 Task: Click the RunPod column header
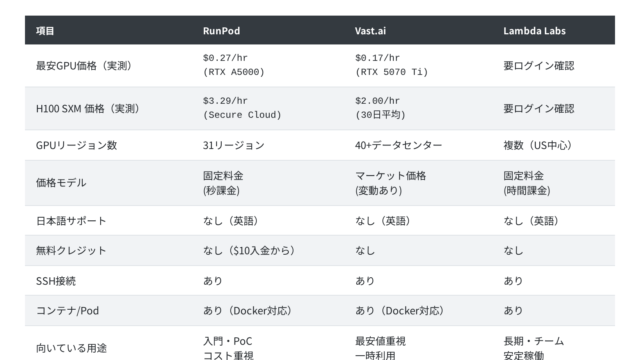[x=221, y=31]
